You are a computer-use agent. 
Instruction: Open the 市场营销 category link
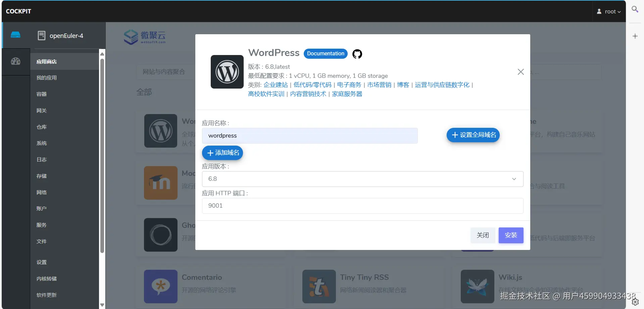pos(379,85)
